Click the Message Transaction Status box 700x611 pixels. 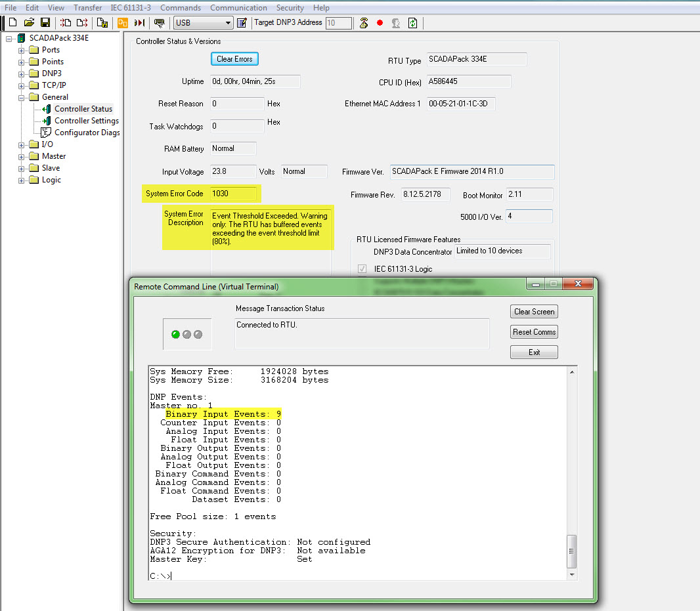click(x=362, y=333)
